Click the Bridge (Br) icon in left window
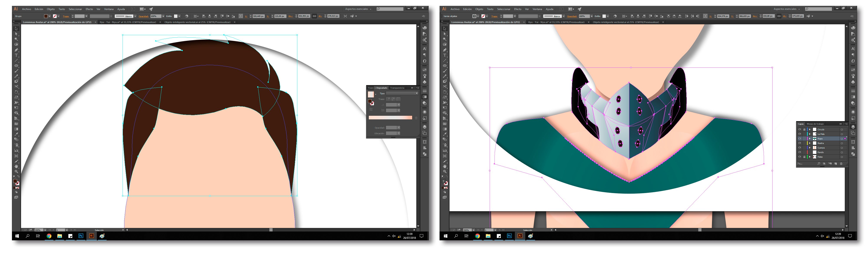This screenshot has width=868, height=254. (133, 9)
